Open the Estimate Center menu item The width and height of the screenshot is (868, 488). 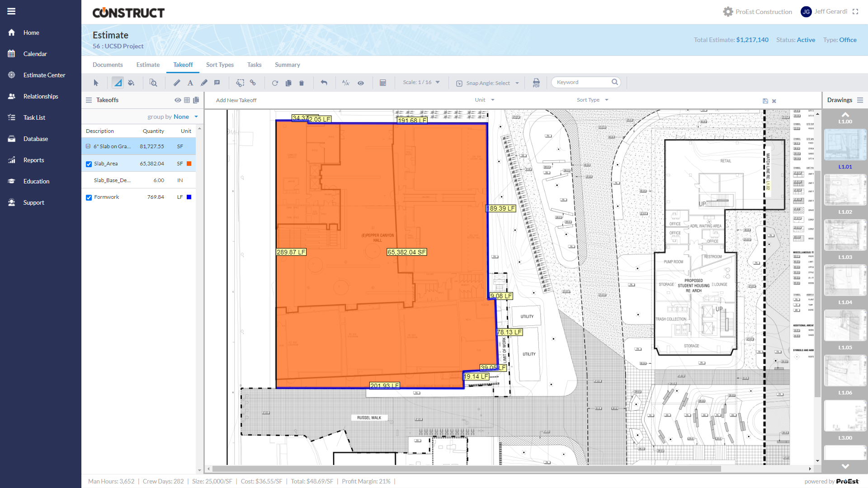tap(44, 75)
